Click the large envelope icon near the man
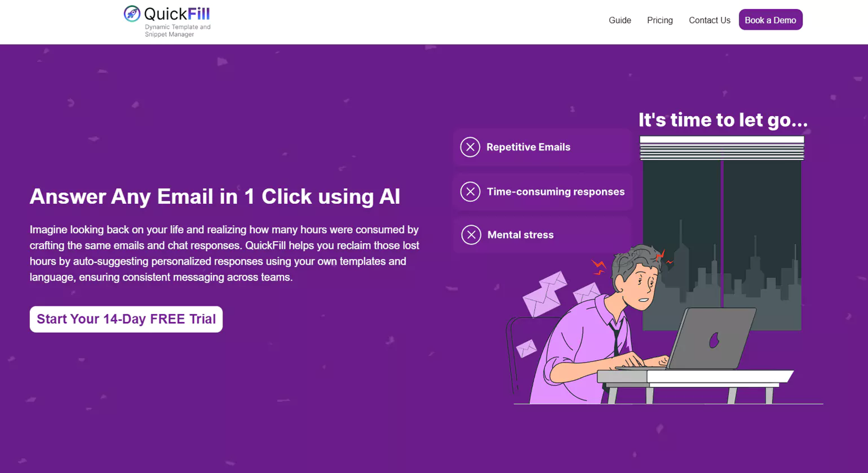This screenshot has width=868, height=473. (x=544, y=293)
